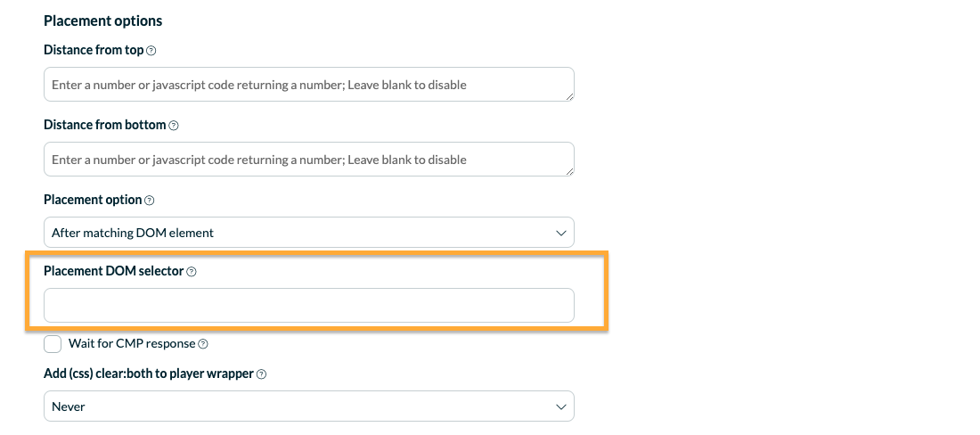This screenshot has width=980, height=435.
Task: Click the Wait for CMP response label text
Action: coord(132,344)
